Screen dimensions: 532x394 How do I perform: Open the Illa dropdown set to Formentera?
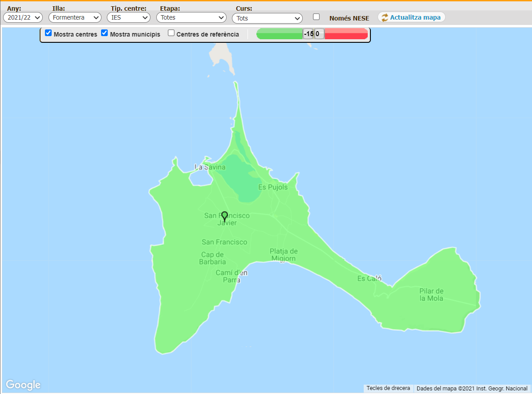click(x=75, y=17)
